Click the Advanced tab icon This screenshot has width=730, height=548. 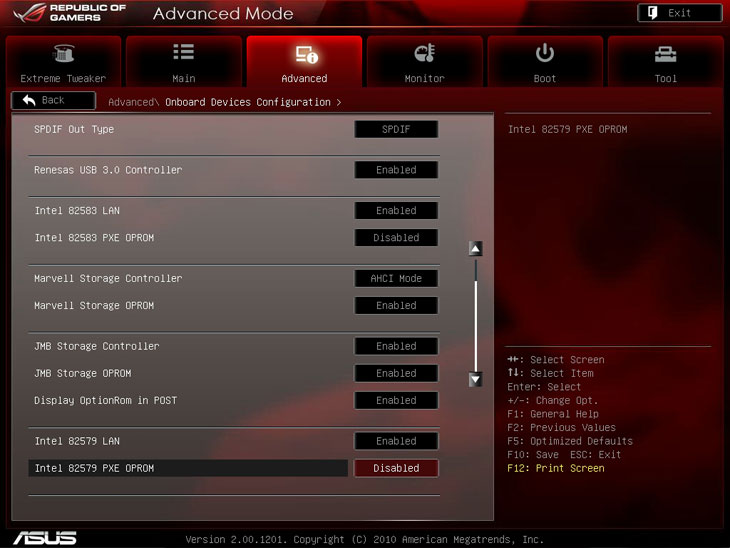tap(304, 54)
